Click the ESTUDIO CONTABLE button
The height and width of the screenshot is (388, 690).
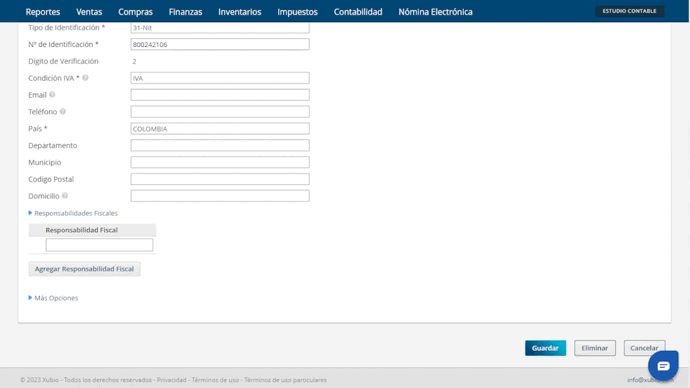coord(629,11)
